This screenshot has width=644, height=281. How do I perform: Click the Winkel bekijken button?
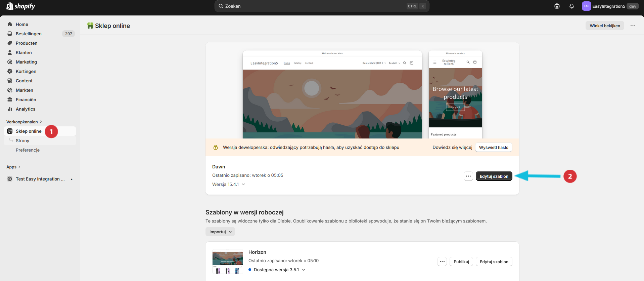605,26
